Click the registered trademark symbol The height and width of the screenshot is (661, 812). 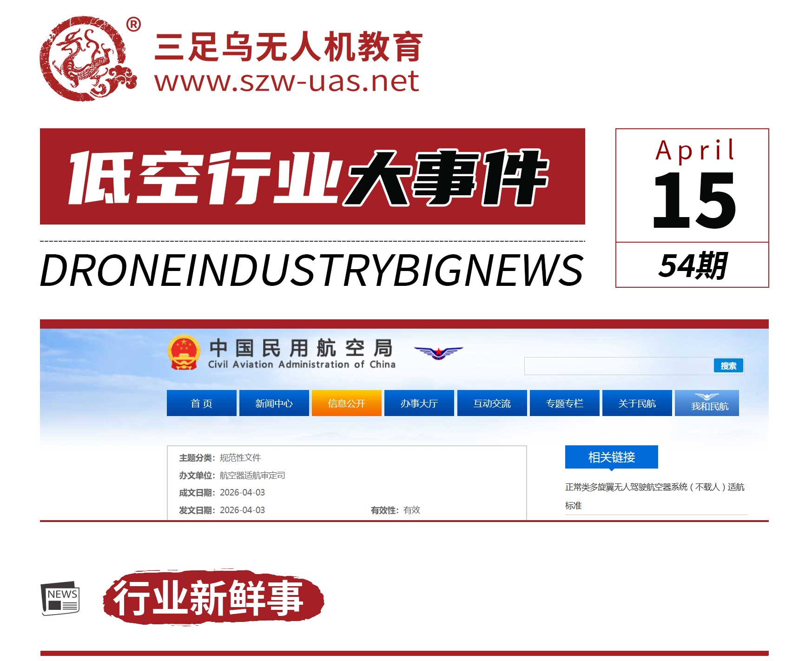pyautogui.click(x=133, y=24)
